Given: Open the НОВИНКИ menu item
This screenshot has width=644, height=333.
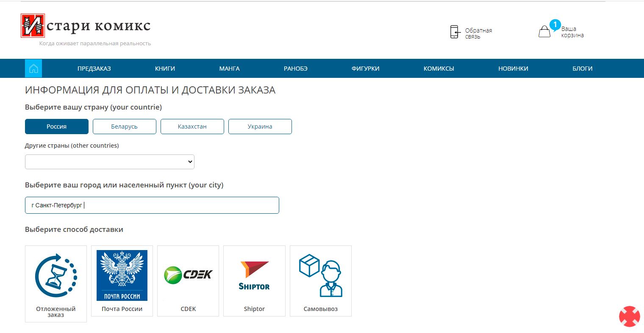Looking at the screenshot, I should 513,69.
